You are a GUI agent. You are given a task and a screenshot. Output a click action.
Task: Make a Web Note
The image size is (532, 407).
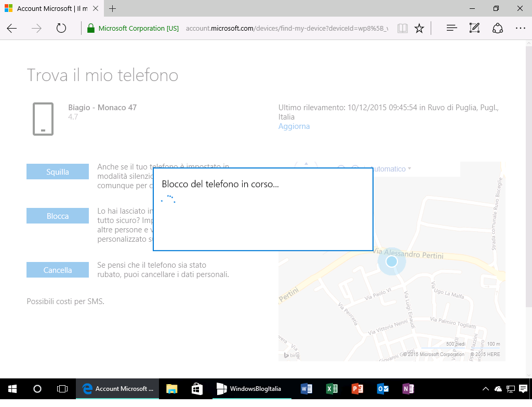(x=474, y=28)
